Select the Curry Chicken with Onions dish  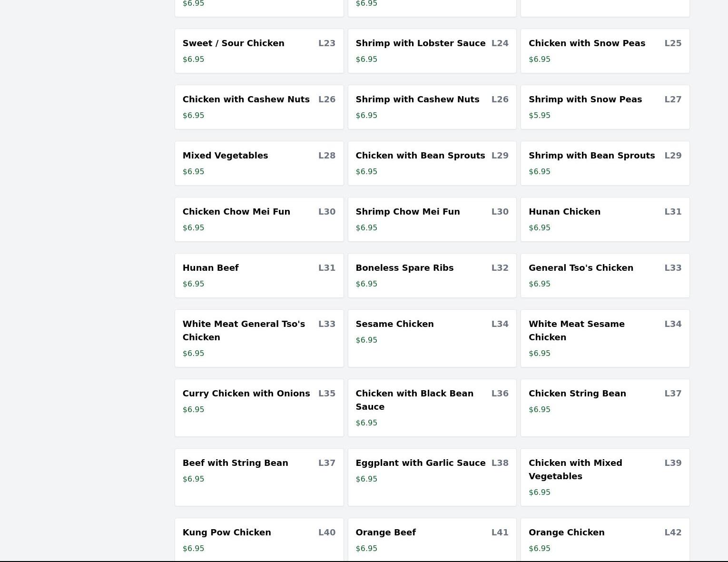coord(259,408)
